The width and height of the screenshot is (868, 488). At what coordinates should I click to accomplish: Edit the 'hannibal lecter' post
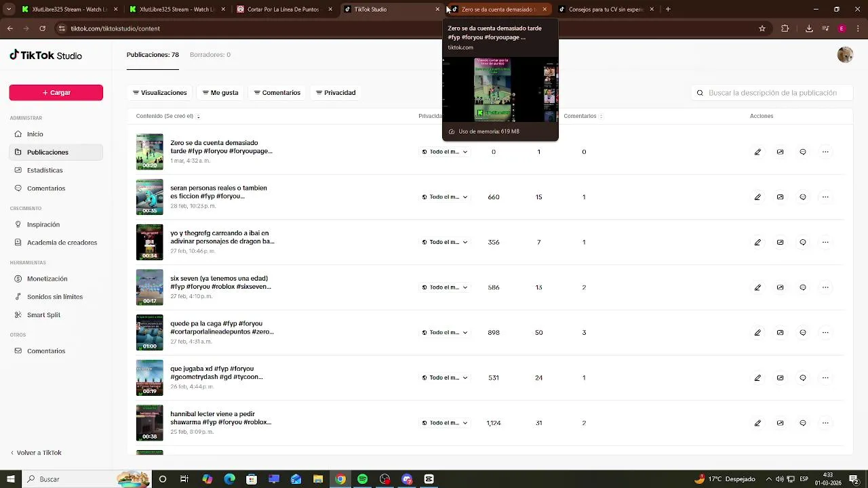(757, 423)
